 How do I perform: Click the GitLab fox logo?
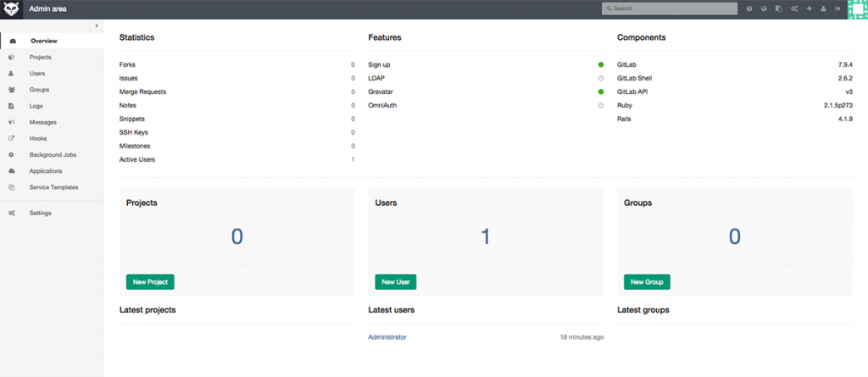pos(11,9)
